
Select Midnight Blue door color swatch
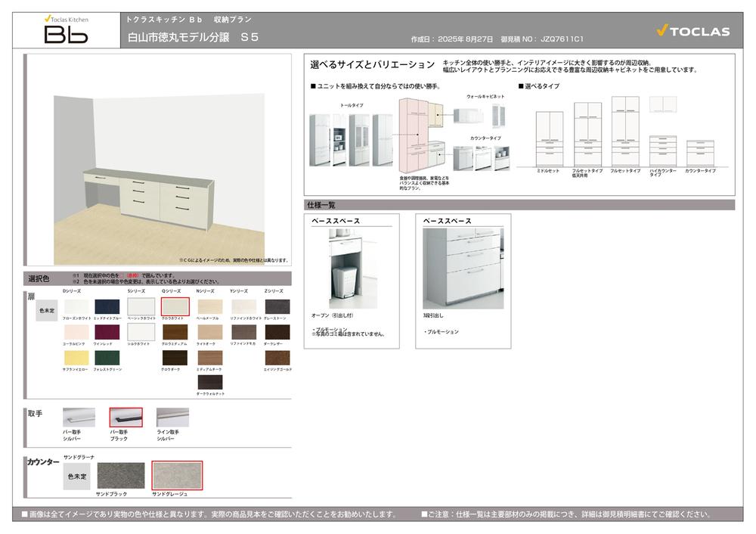107,306
